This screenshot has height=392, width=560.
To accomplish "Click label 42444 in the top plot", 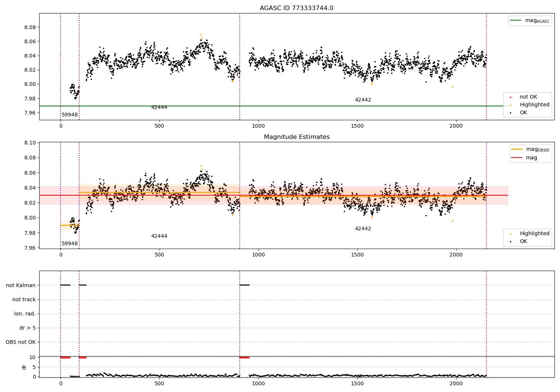I will [159, 108].
